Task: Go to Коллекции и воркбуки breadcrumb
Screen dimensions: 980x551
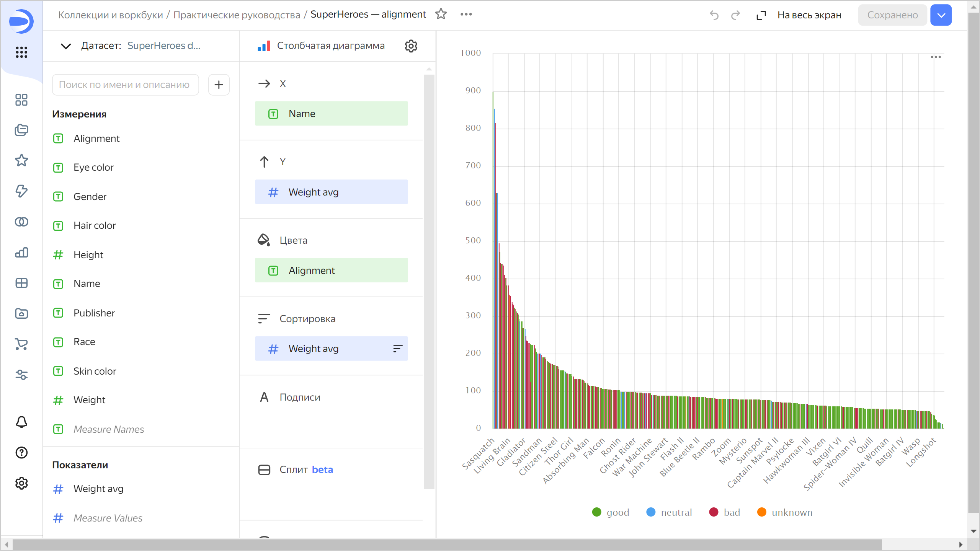Action: (x=110, y=15)
